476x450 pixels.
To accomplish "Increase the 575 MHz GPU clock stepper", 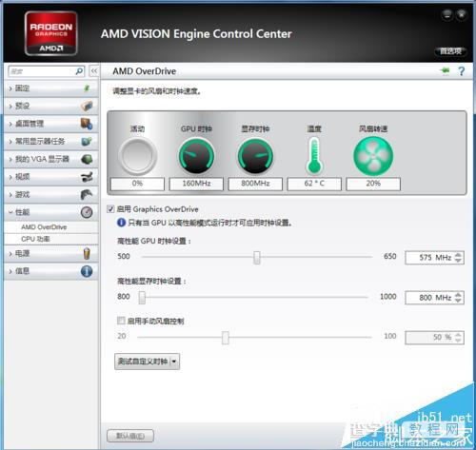I will tap(458, 254).
